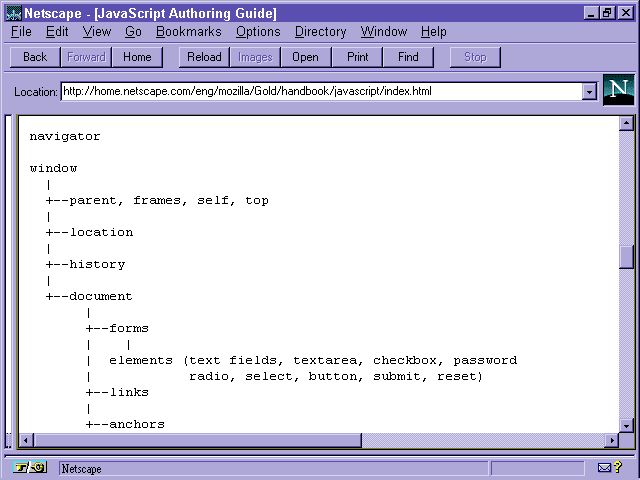Click the 'Location:' label
Image resolution: width=640 pixels, height=480 pixels.
click(36, 92)
